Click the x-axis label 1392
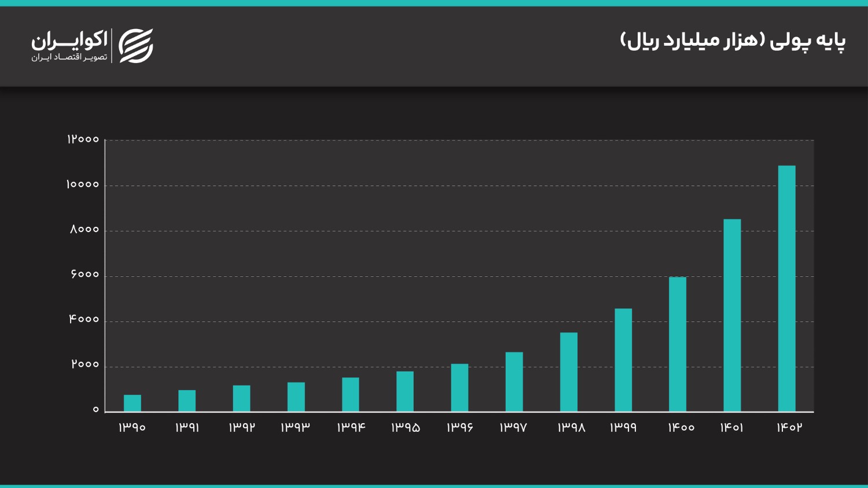Image resolution: width=868 pixels, height=488 pixels. pyautogui.click(x=241, y=427)
